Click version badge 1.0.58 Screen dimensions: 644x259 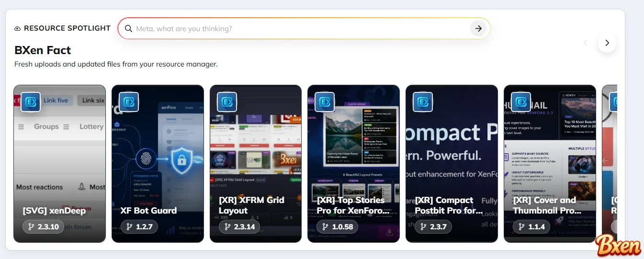pos(338,227)
